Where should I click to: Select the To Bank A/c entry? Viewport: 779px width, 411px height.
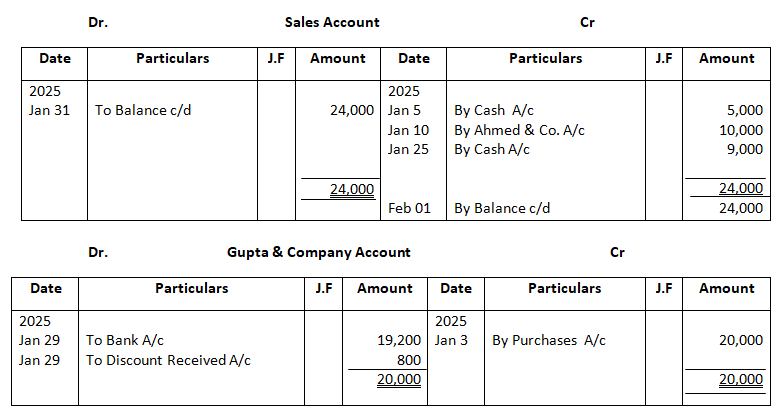[x=125, y=340]
